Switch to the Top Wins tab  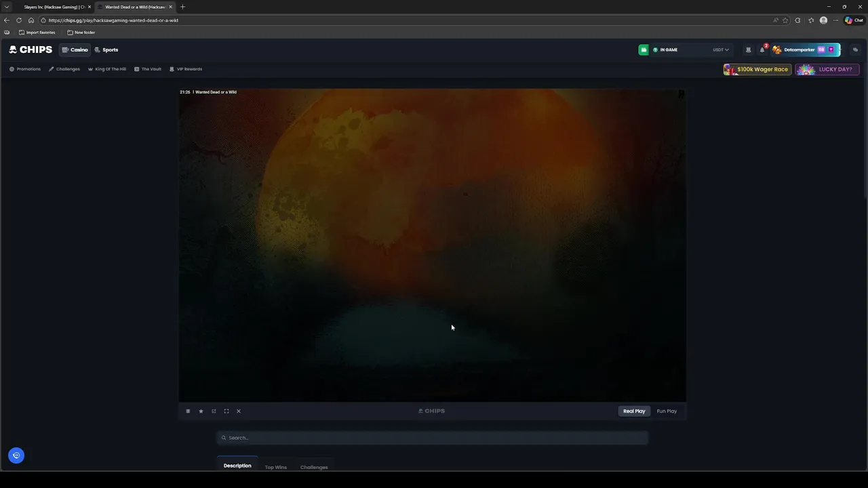(x=275, y=467)
